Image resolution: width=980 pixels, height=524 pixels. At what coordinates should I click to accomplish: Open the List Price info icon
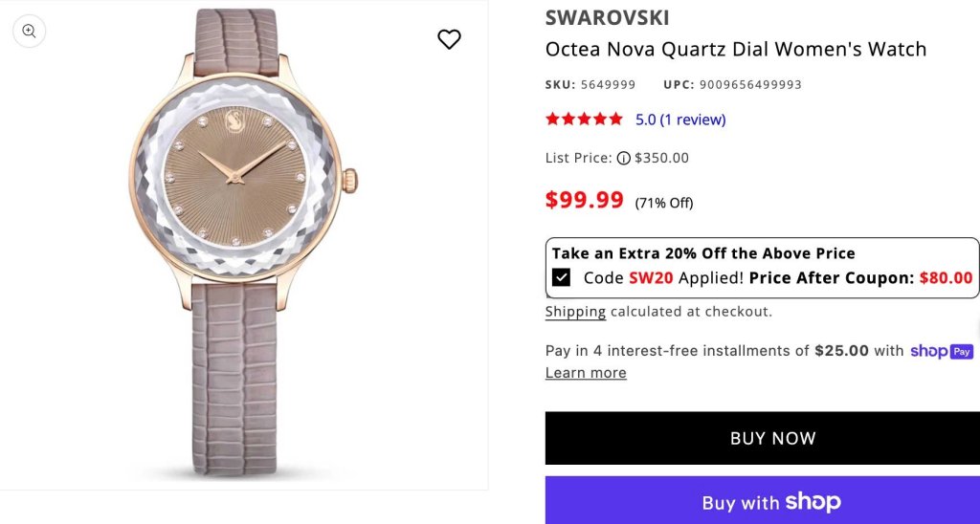click(x=623, y=158)
